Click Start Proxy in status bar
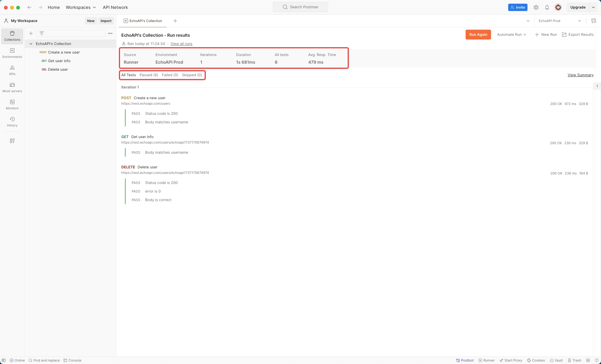The width and height of the screenshot is (601, 364). coord(511,360)
